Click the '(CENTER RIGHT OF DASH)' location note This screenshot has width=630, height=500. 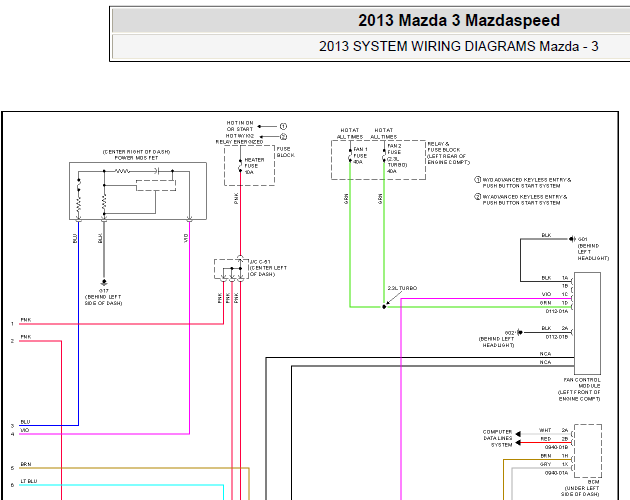137,152
